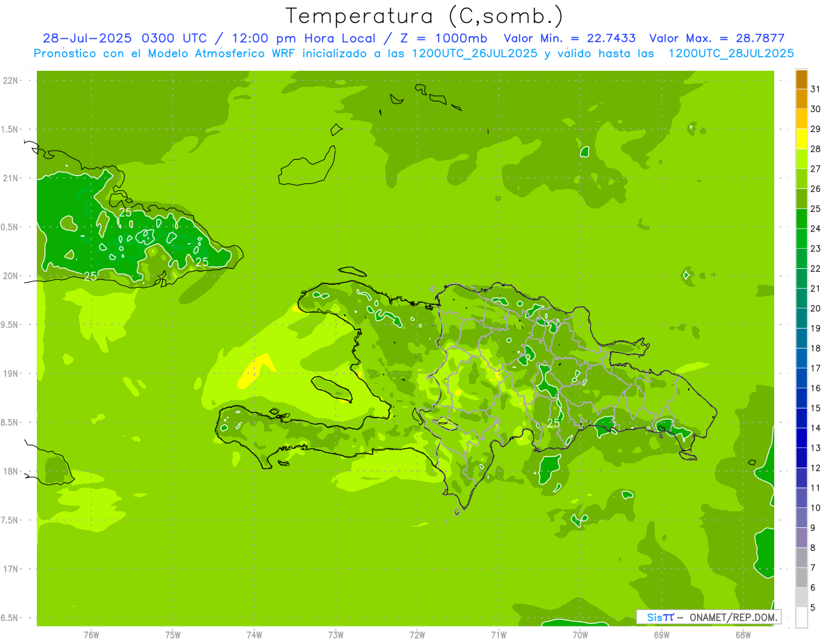Click the "70W" longitude label

(580, 636)
